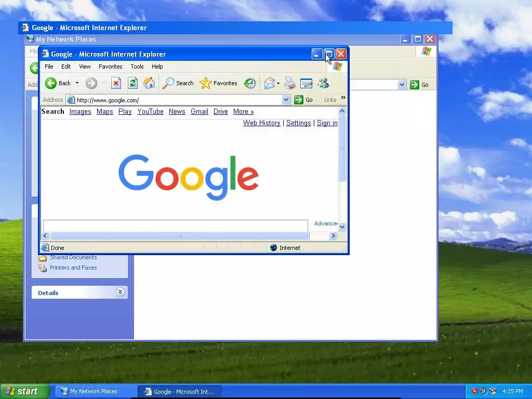Open History clock icon
Screen dimensions: 532x399
tap(250, 83)
